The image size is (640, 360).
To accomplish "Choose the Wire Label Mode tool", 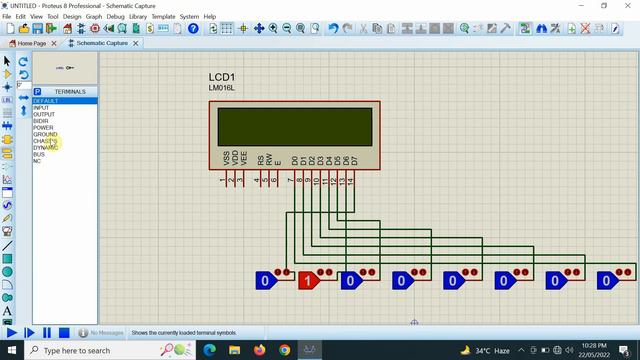I will point(7,100).
